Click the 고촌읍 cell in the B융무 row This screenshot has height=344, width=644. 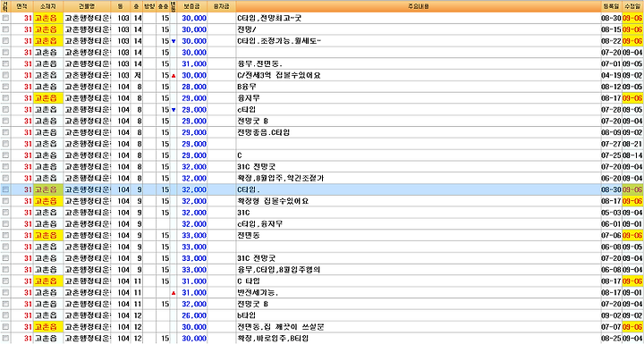click(x=47, y=87)
